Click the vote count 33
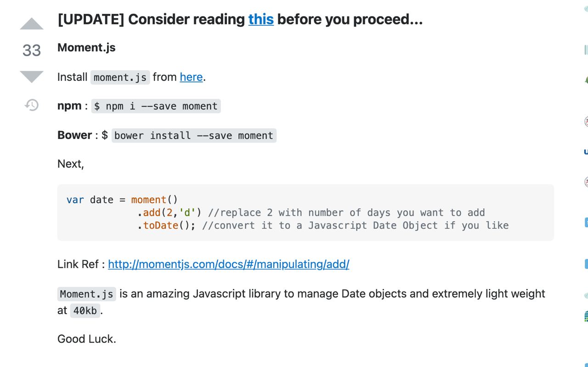Image resolution: width=588 pixels, height=367 pixels. point(32,50)
